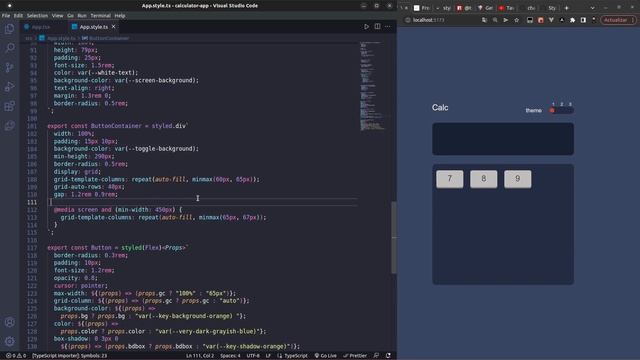Click errors and warnings status indicator
Viewport: 640px width, 360px height.
coord(16,356)
